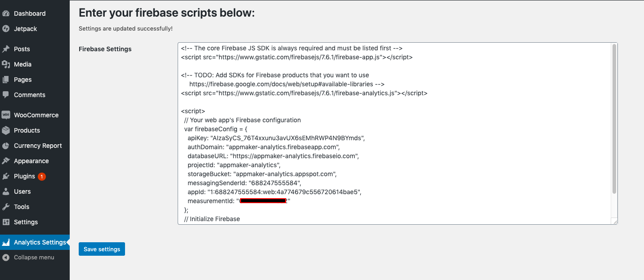Collapse the admin sidebar menu
The image size is (644, 280).
(34, 258)
